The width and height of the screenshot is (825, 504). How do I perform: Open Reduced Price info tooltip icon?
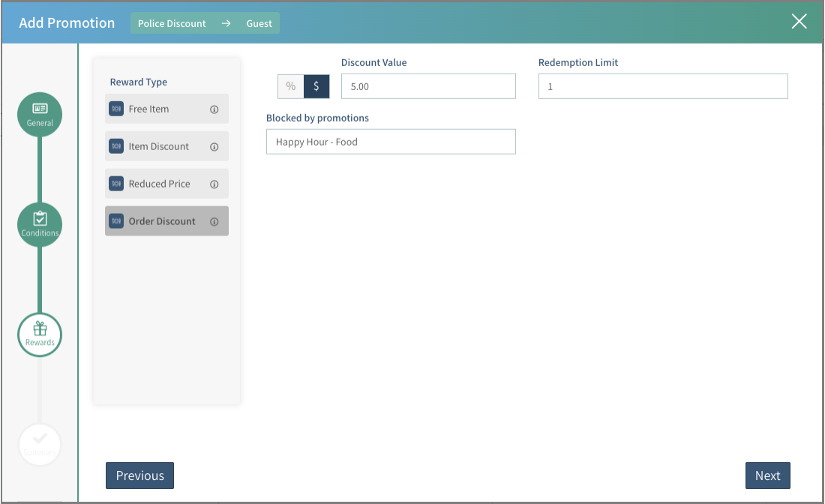click(214, 184)
